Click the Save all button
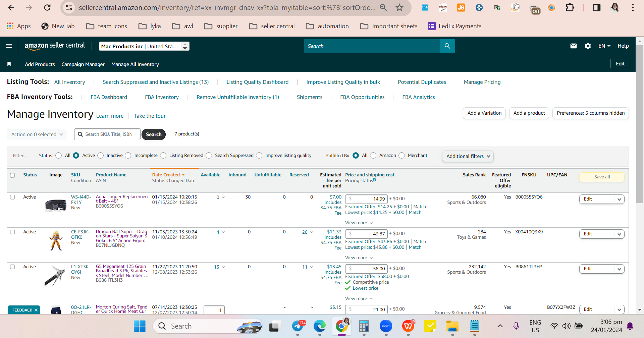Screen dimensions: 644x338 coord(602,177)
